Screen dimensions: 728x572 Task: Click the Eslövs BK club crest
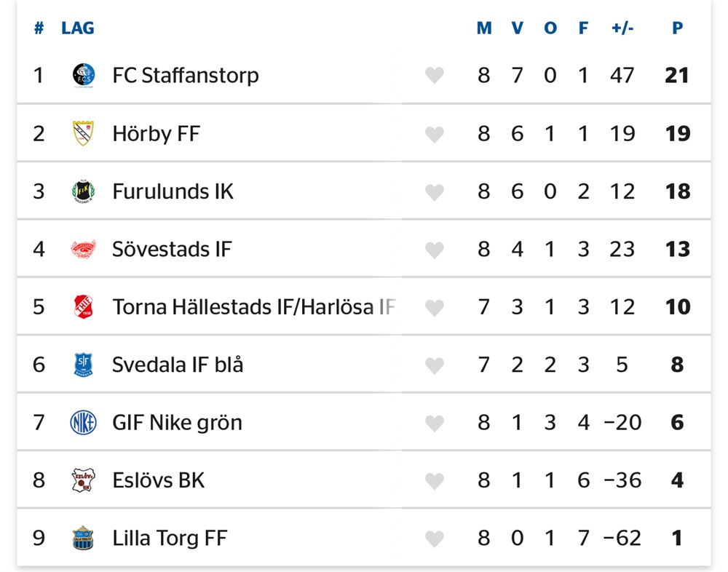[x=84, y=480]
